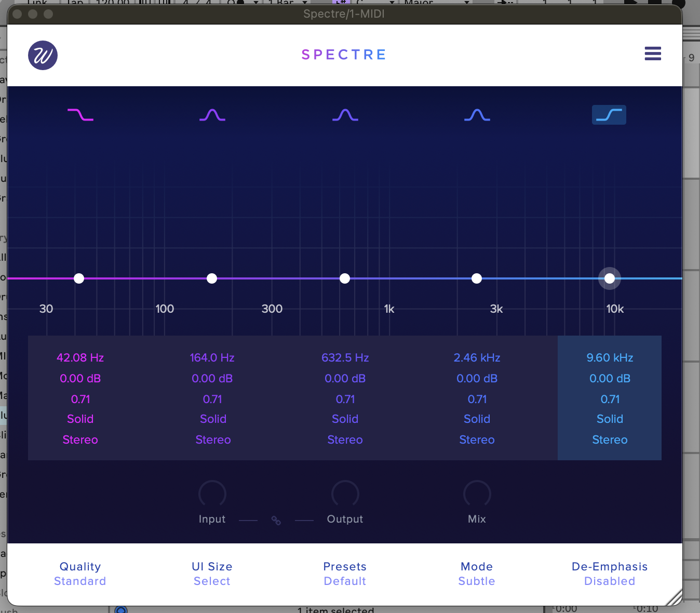Click the Mix knob
Viewport: 700px width, 613px height.
coord(477,494)
